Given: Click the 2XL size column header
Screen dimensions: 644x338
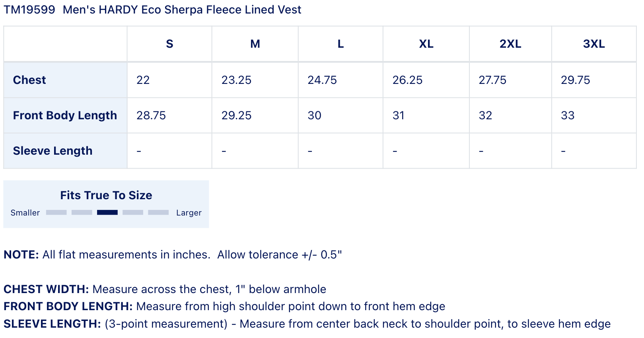Looking at the screenshot, I should 510,44.
